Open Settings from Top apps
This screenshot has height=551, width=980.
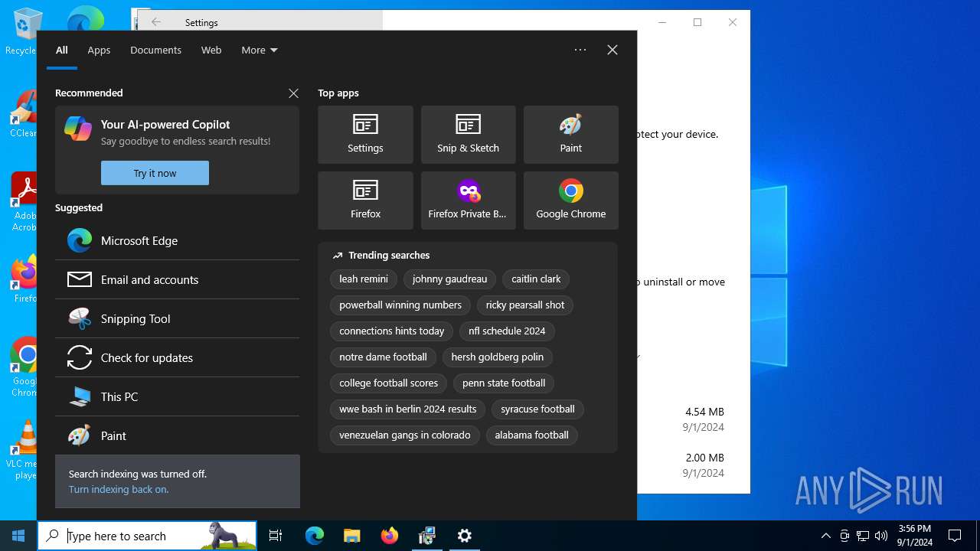pyautogui.click(x=365, y=135)
